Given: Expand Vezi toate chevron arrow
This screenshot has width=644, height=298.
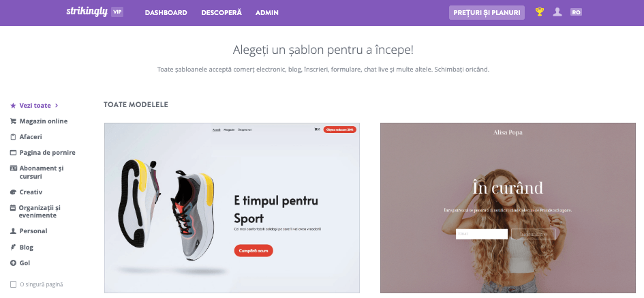Looking at the screenshot, I should tap(57, 106).
